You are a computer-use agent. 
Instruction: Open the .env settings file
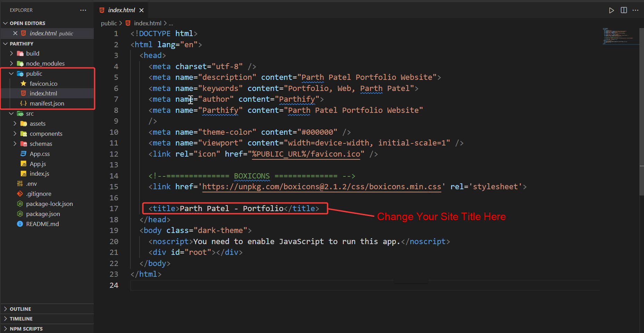[x=31, y=184]
